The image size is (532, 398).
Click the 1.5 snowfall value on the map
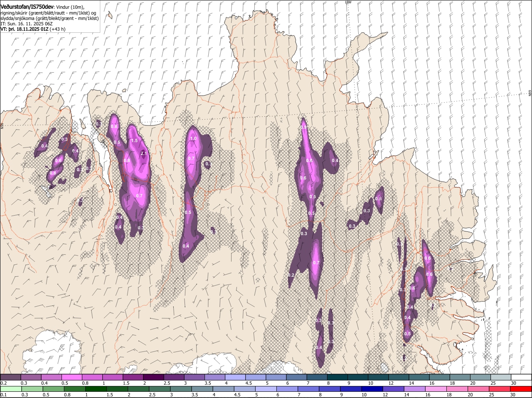click(x=134, y=141)
